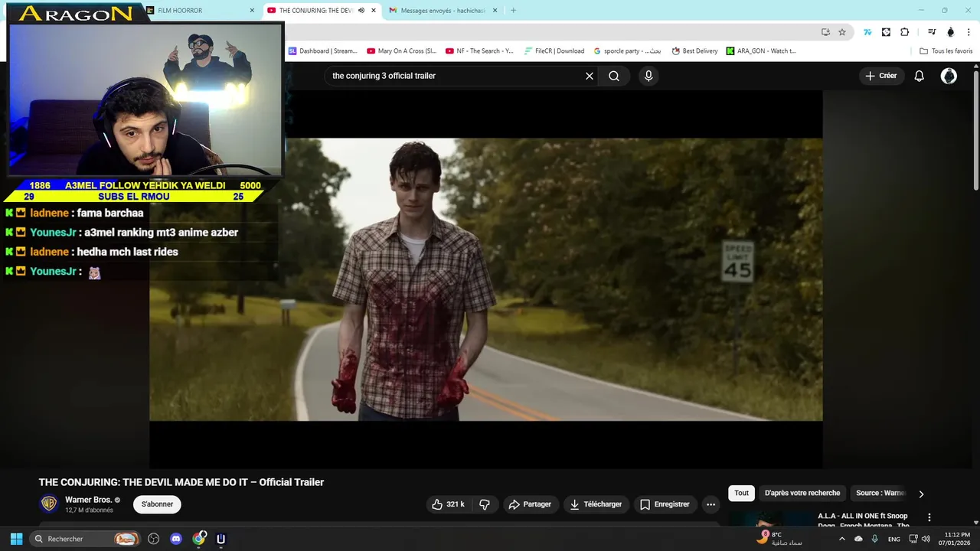Open the 'sporcle party' bookmark
Image resolution: width=980 pixels, height=551 pixels.
[x=626, y=51]
